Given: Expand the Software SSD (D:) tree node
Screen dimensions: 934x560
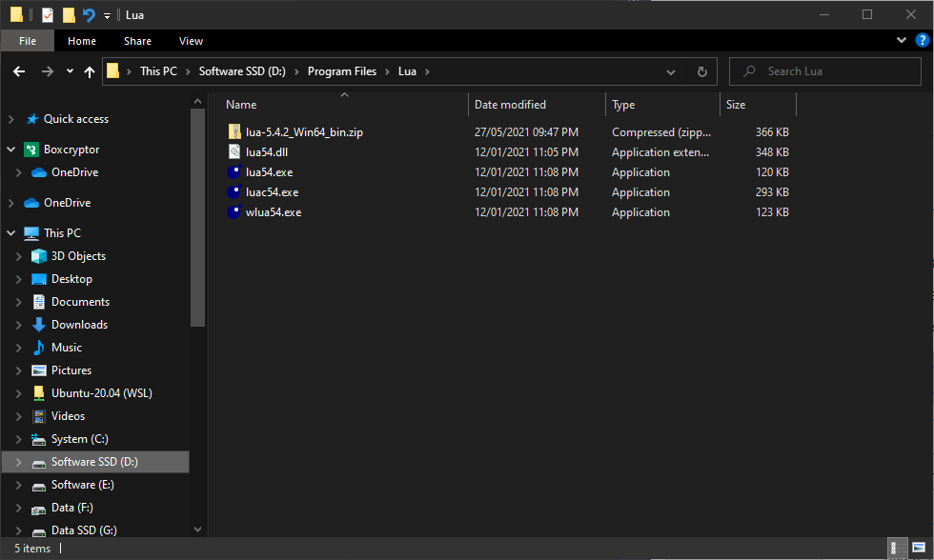Looking at the screenshot, I should tap(18, 462).
